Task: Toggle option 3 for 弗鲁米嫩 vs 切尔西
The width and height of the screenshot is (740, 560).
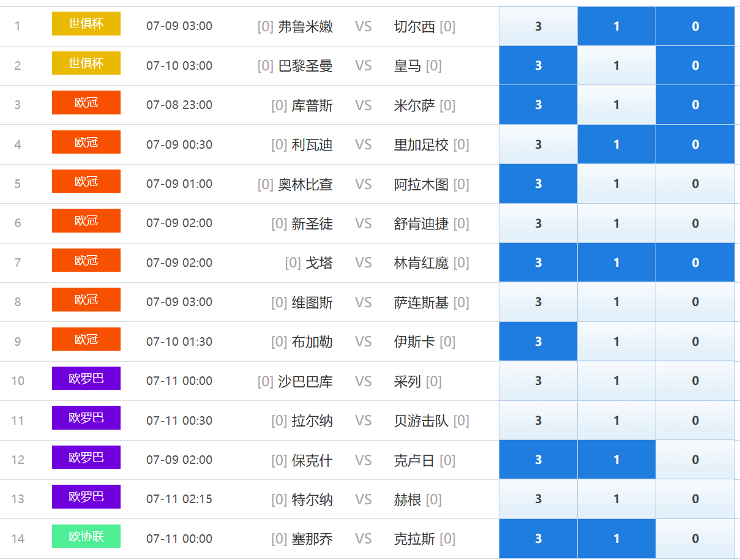Action: pyautogui.click(x=538, y=26)
